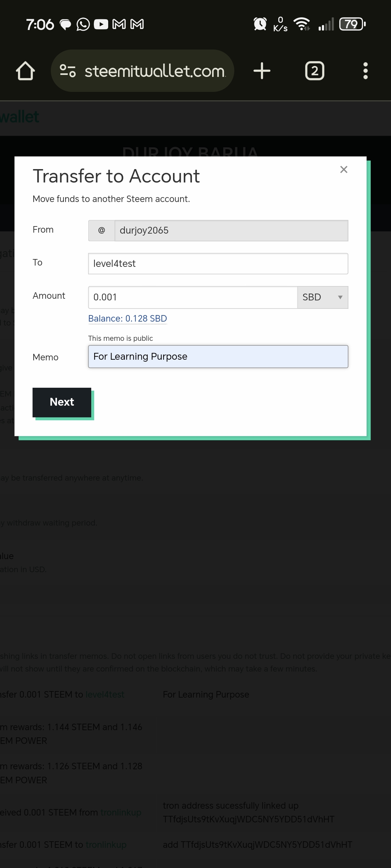Viewport: 391px width, 868px height.
Task: Close the Transfer to Account dialog
Action: coord(343,169)
